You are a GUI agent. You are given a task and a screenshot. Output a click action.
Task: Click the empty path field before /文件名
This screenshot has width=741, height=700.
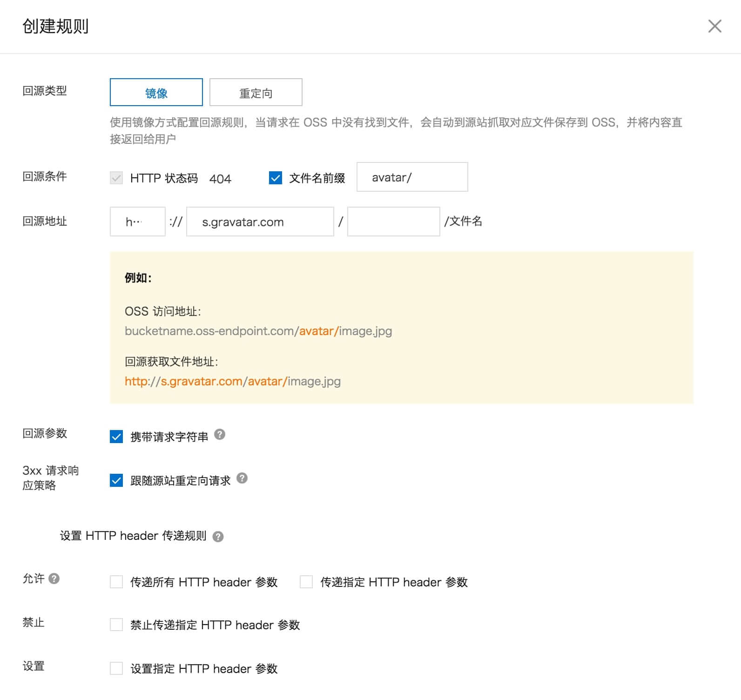pos(393,222)
